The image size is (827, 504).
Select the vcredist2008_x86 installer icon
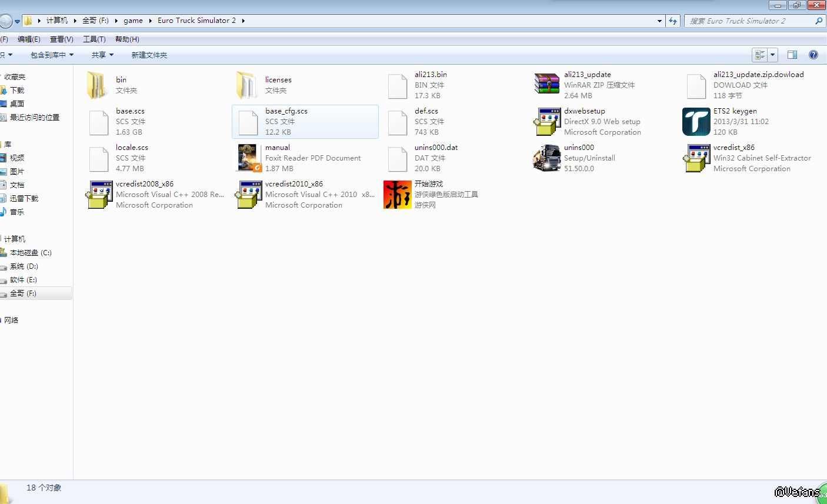coord(99,195)
